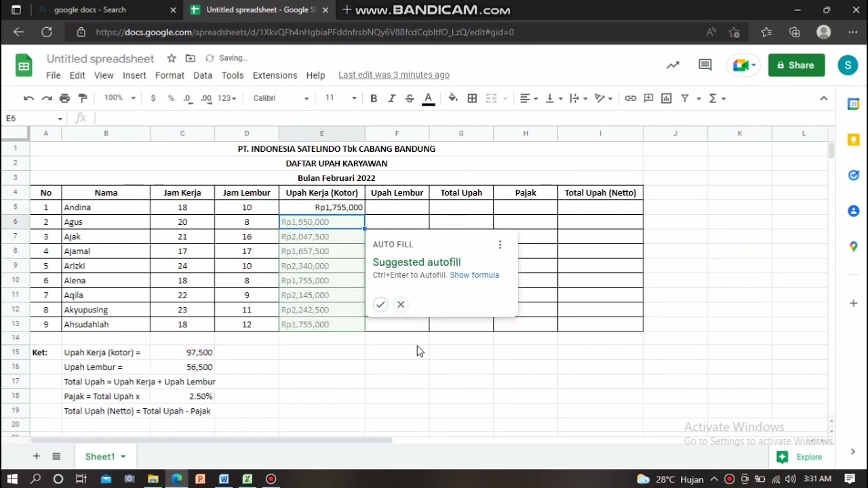Click the Merge cells icon

pos(492,98)
